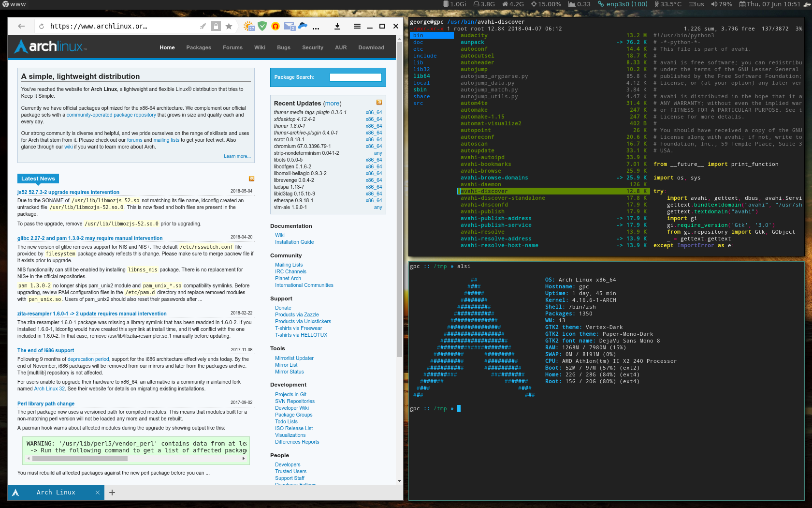Click the www workspace label
Screen dimensions: 812x508
(x=14, y=4)
